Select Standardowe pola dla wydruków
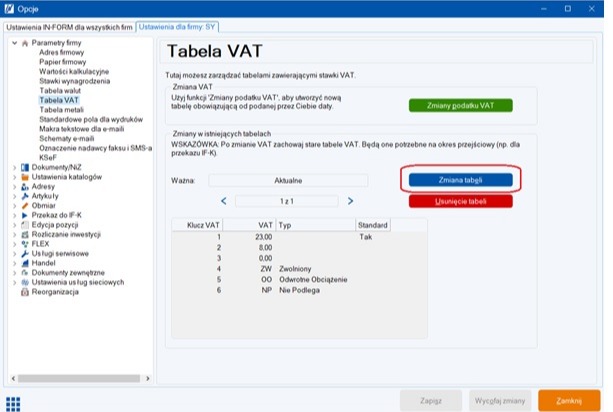This screenshot has height=412, width=613. click(x=91, y=119)
